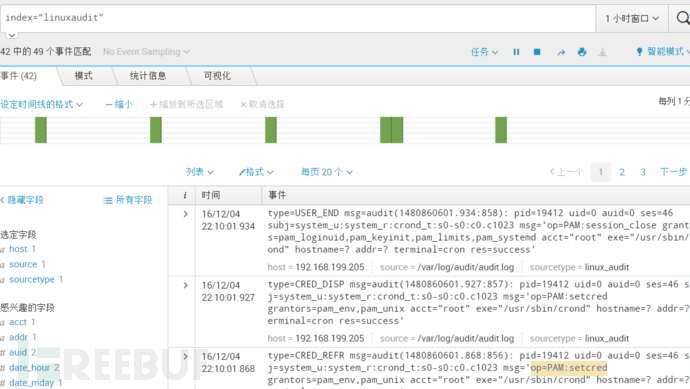Click 上一个 previous page link
The width and height of the screenshot is (690, 389).
coord(566,172)
